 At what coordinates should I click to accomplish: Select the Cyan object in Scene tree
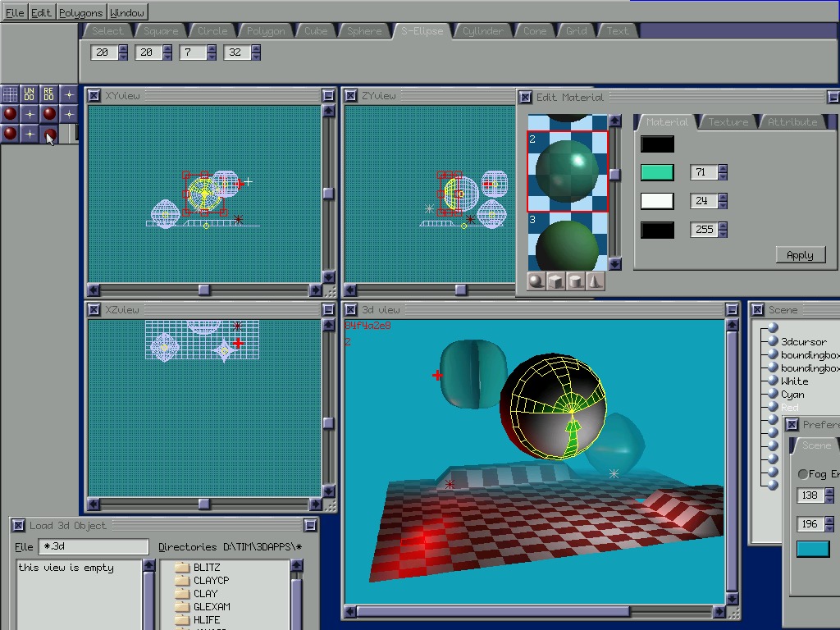click(792, 395)
